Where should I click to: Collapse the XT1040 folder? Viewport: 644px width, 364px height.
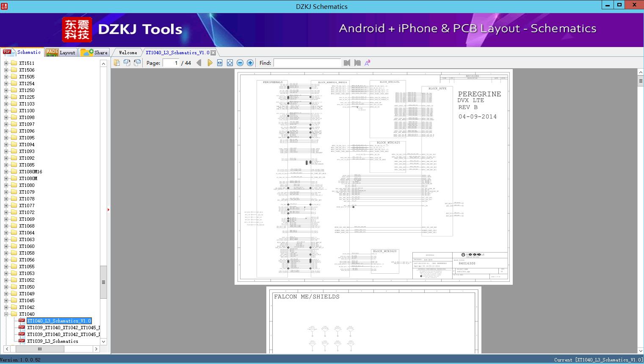[6, 314]
